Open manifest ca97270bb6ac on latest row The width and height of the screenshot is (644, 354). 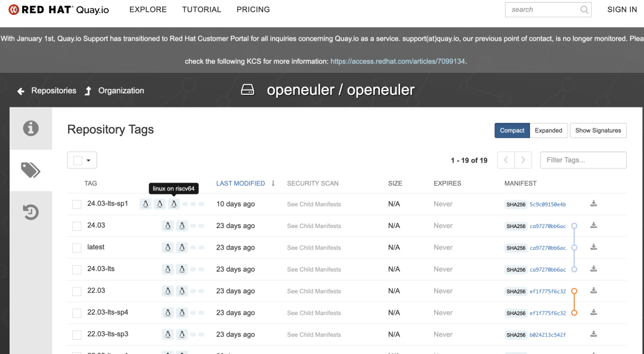(547, 248)
